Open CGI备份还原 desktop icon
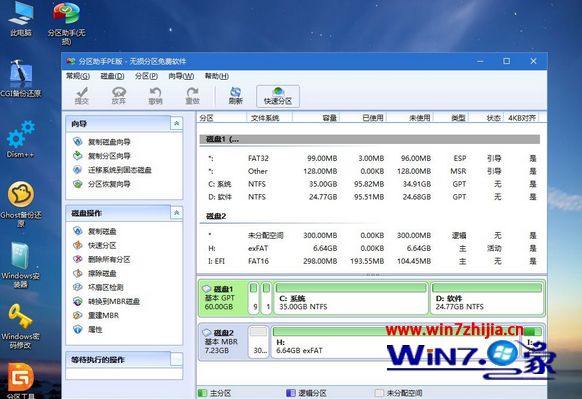This screenshot has width=582, height=399. tap(21, 79)
